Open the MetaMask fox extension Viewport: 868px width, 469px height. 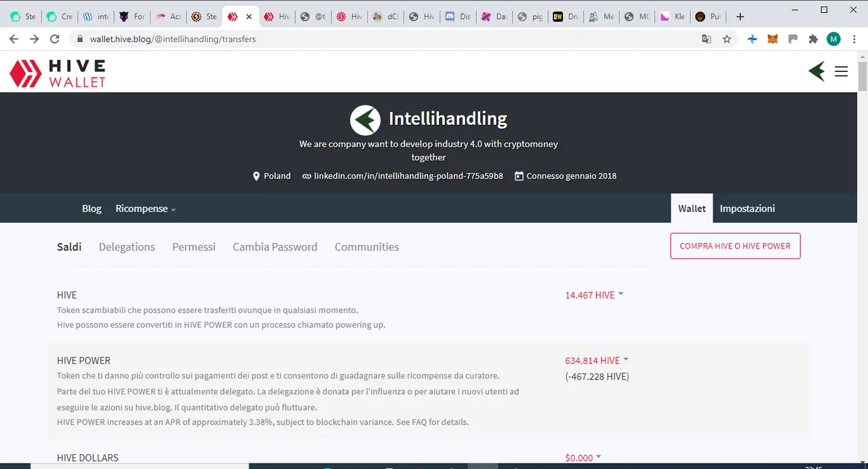coord(772,39)
